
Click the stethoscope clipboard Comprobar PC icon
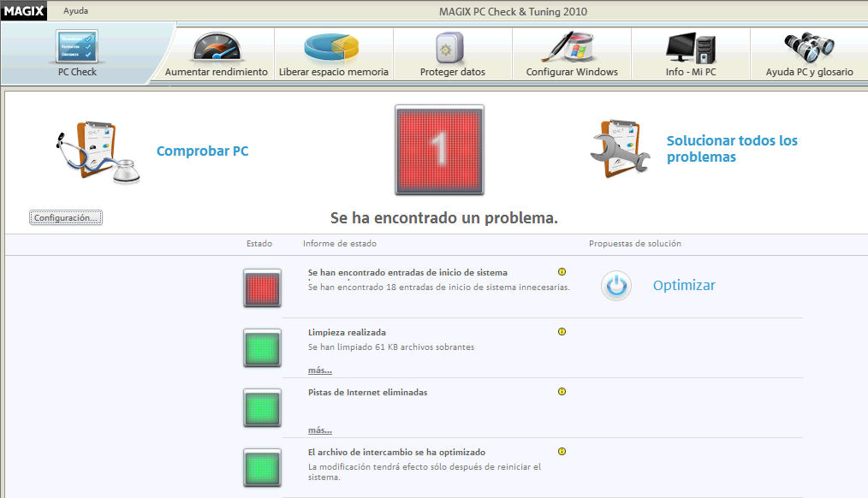coord(97,151)
